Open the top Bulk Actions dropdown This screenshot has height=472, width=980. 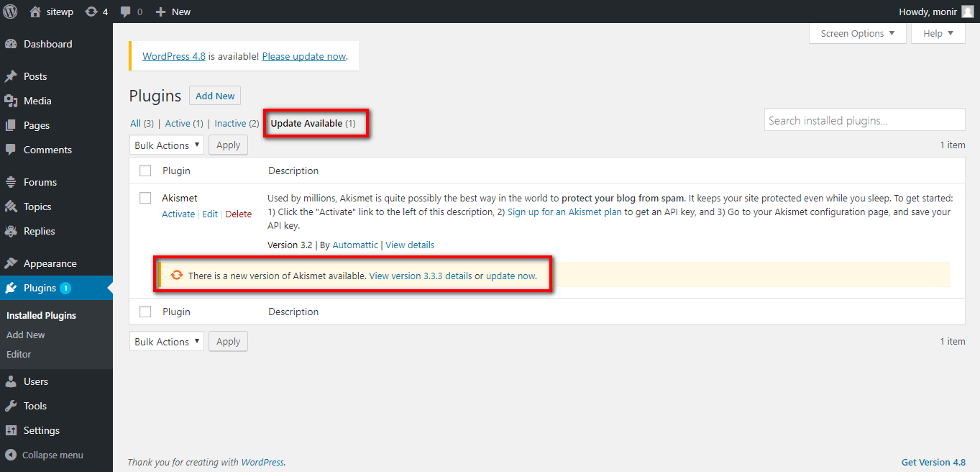[x=167, y=145]
